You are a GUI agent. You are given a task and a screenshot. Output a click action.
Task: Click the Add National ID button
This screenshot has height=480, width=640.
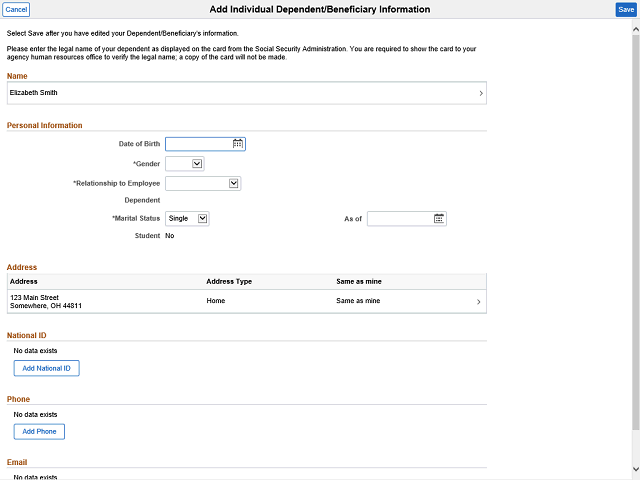tap(46, 368)
